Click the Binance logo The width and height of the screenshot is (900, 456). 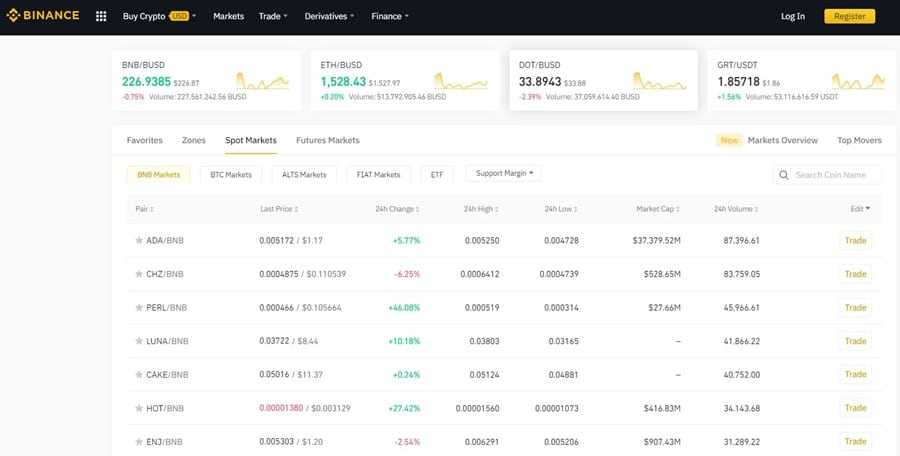[44, 16]
